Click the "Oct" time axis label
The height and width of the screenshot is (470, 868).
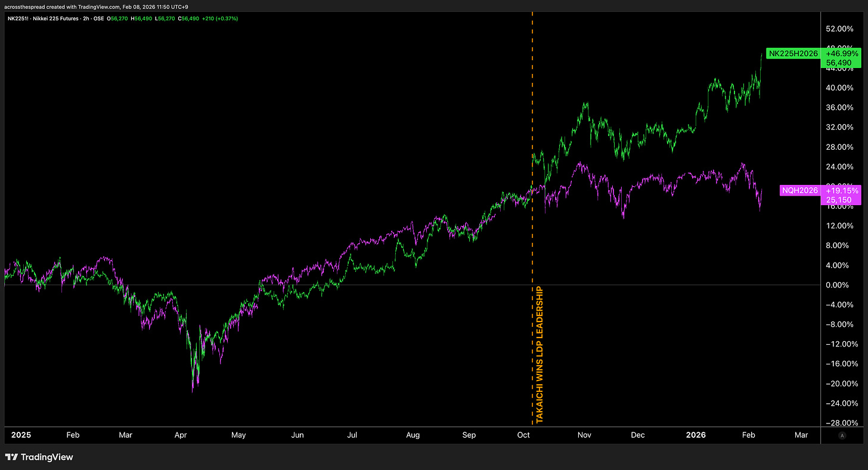[x=524, y=435]
